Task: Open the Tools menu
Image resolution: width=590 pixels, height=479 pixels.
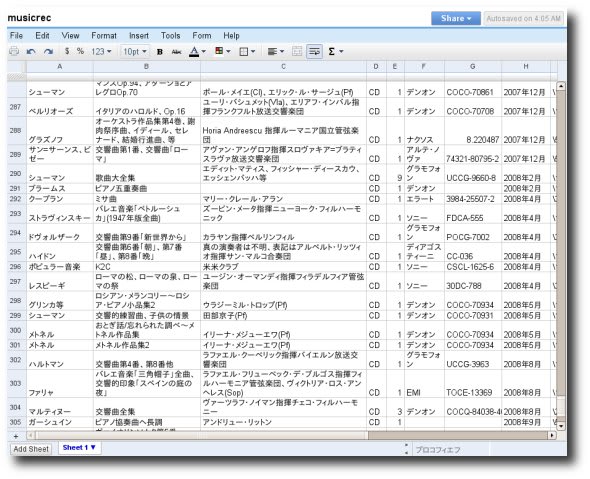Action: click(170, 35)
